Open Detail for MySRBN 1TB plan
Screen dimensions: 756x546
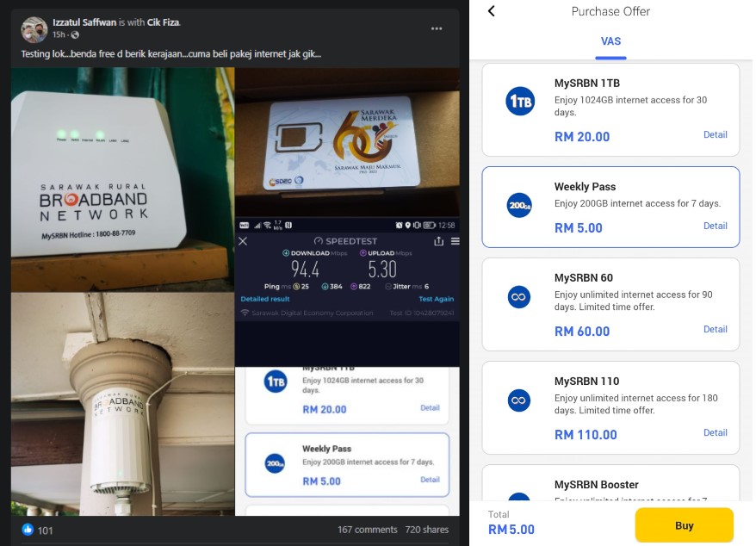(x=715, y=134)
